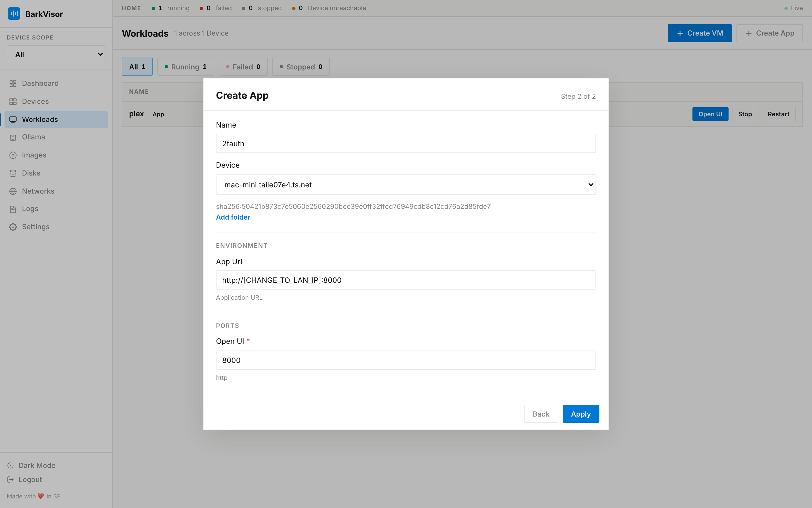Click the Settings gear icon
Image resolution: width=812 pixels, height=508 pixels.
click(x=13, y=227)
